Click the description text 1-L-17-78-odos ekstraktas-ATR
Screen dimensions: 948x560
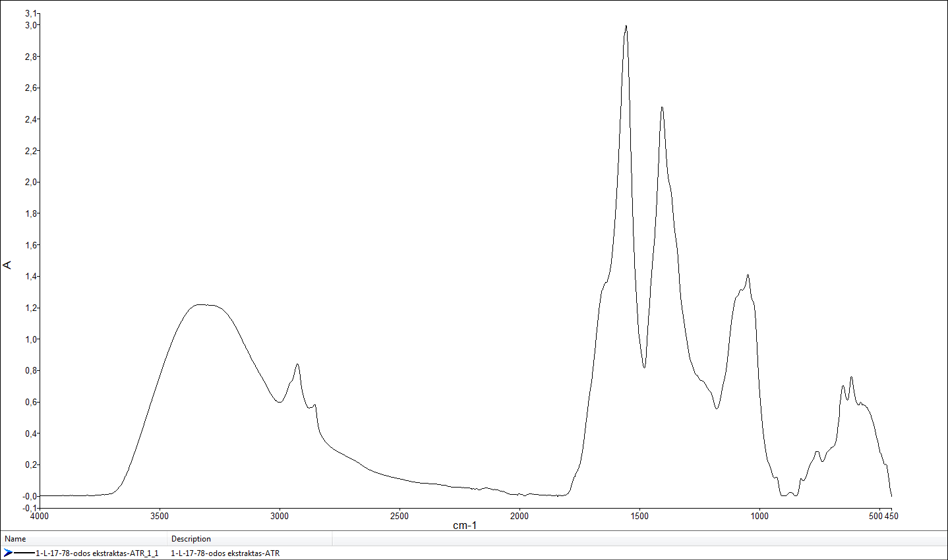coord(225,553)
